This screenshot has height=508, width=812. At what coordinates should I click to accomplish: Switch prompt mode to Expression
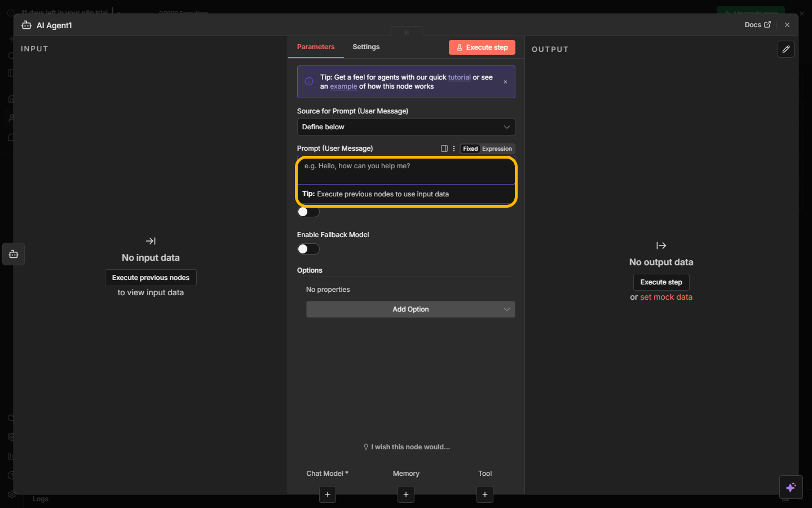497,149
